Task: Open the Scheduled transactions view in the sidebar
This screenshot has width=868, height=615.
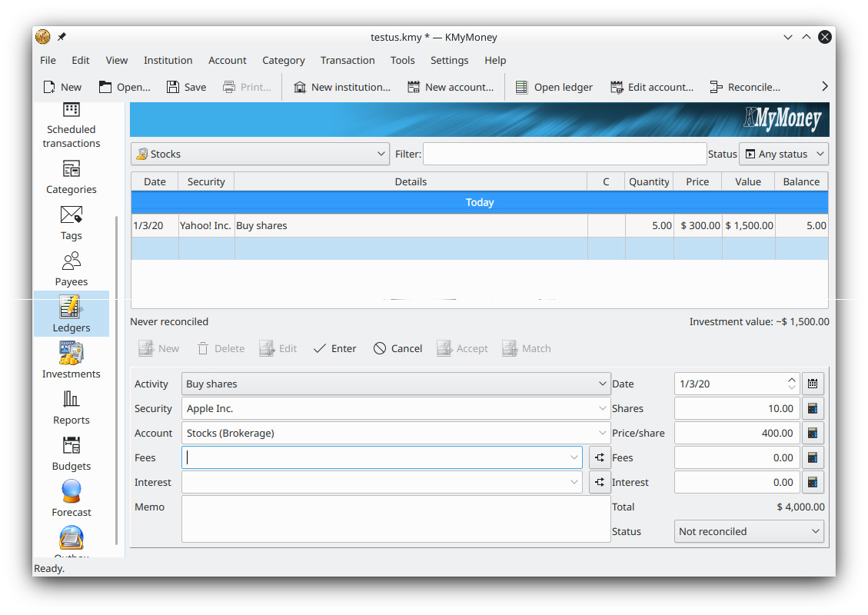Action: [72, 126]
